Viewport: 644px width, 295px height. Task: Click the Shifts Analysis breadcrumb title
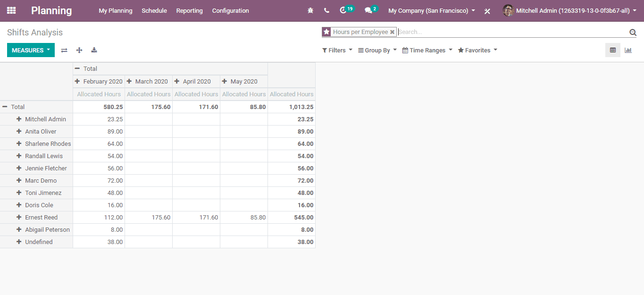(x=35, y=33)
